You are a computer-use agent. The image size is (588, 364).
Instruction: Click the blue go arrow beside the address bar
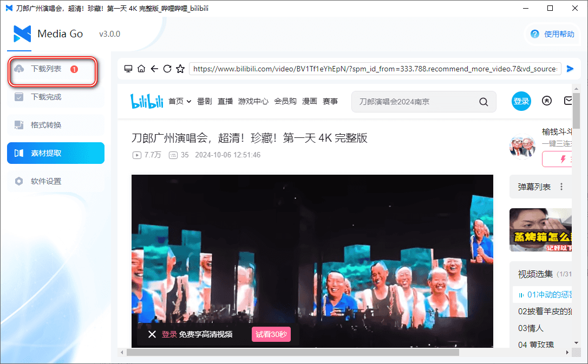[x=570, y=69]
